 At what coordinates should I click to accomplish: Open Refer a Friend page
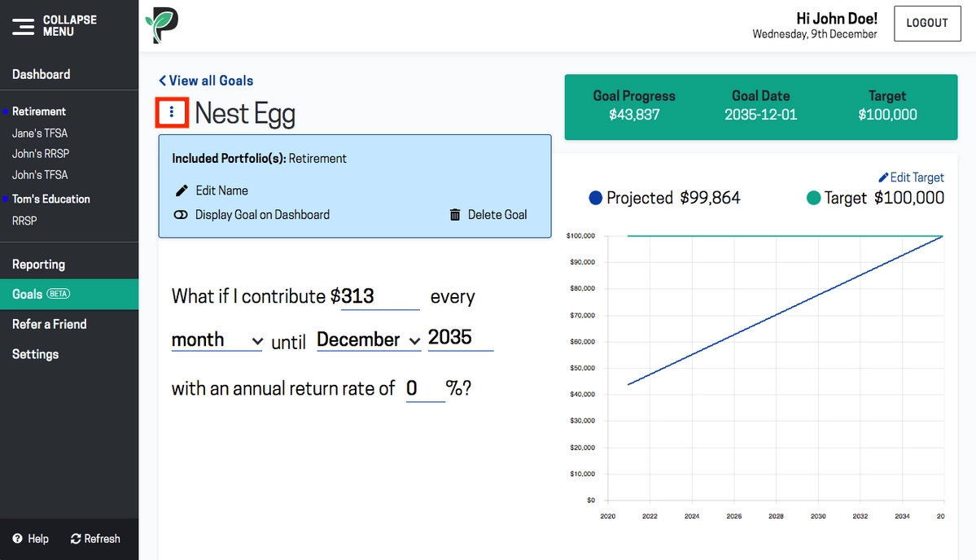pos(49,324)
